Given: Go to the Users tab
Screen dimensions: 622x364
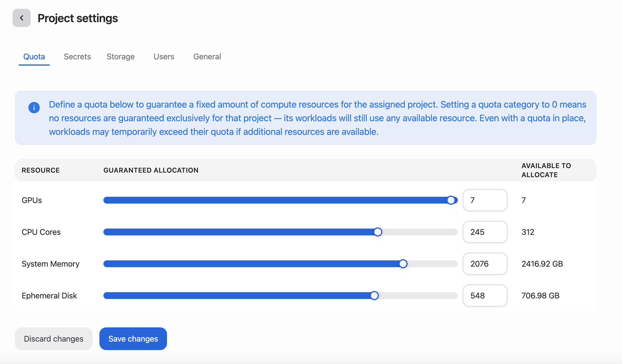Looking at the screenshot, I should tap(164, 57).
